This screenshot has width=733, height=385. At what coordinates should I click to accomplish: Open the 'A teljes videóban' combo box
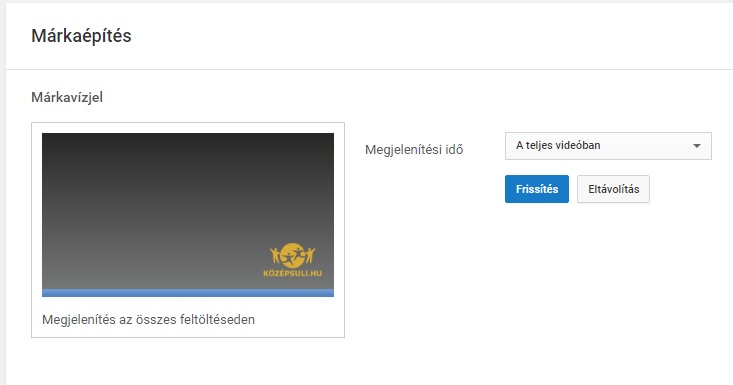tap(608, 146)
